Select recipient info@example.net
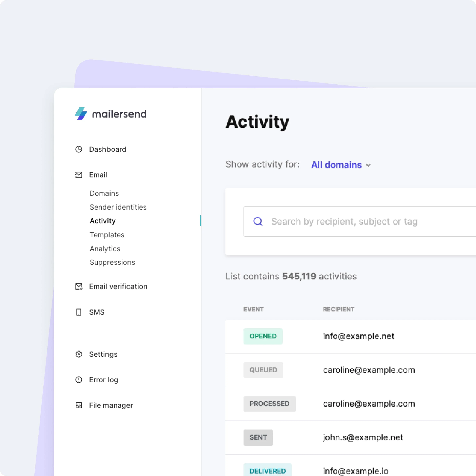The image size is (476, 476). pyautogui.click(x=358, y=336)
